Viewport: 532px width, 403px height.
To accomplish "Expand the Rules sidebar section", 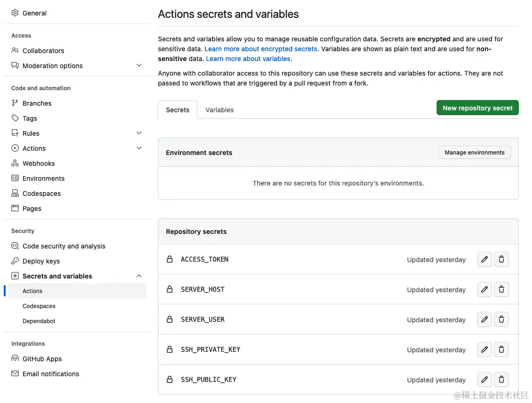I will [139, 133].
